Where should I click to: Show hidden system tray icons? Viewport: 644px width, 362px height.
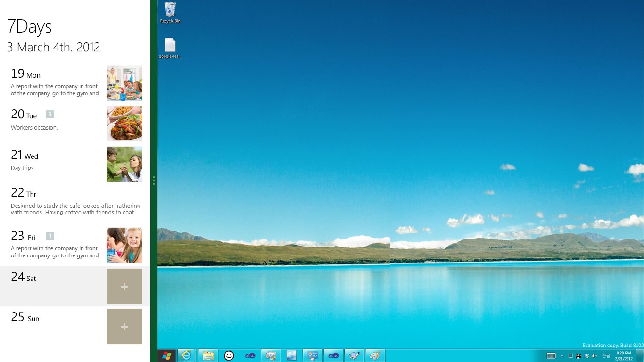point(562,356)
